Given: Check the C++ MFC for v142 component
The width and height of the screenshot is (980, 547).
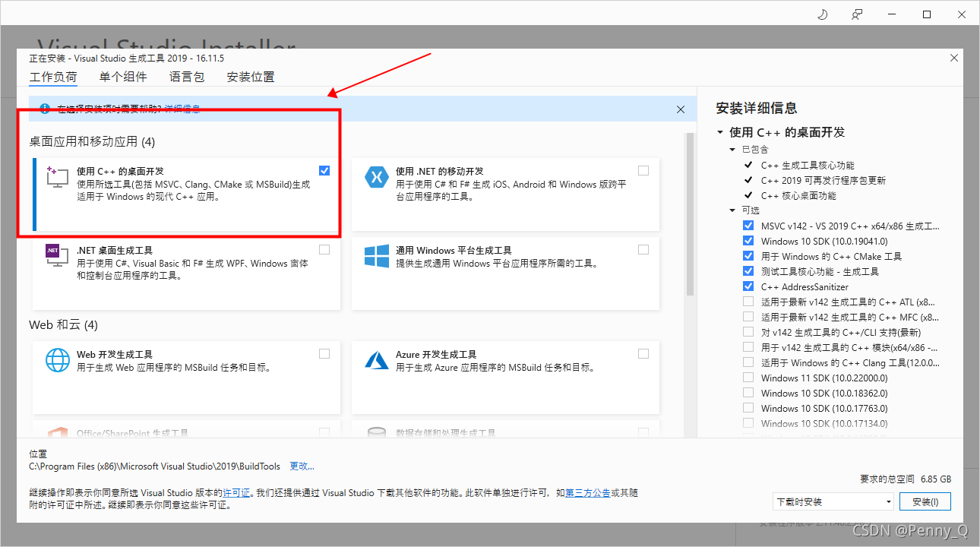Looking at the screenshot, I should point(748,317).
